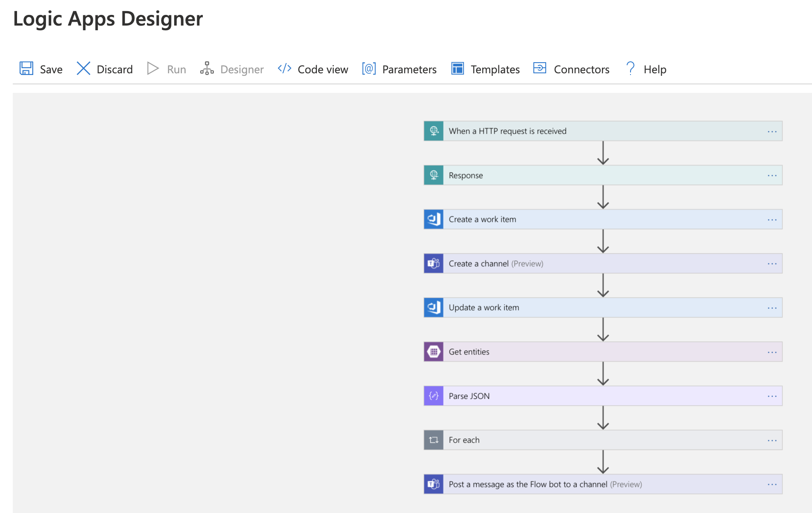812x513 pixels.
Task: Open ellipsis menu for Get entities
Action: (772, 352)
